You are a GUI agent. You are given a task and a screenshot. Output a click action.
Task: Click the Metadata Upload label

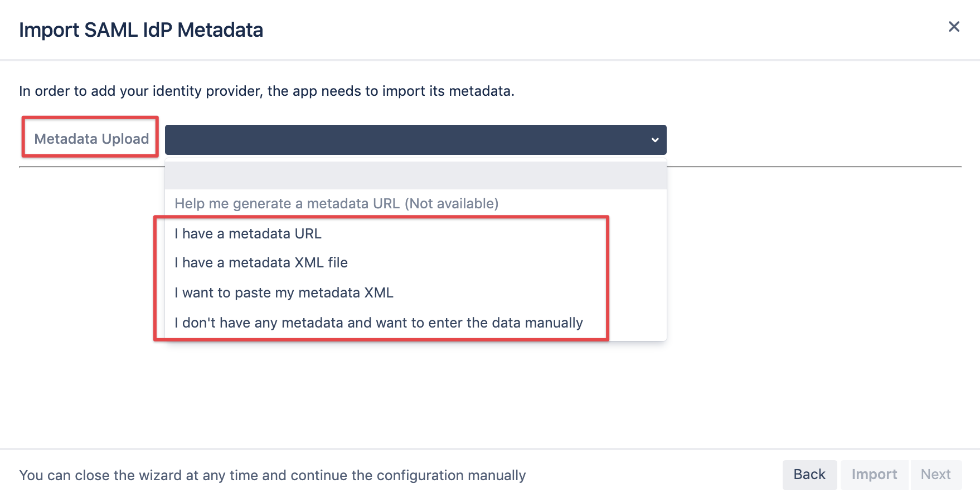point(91,139)
